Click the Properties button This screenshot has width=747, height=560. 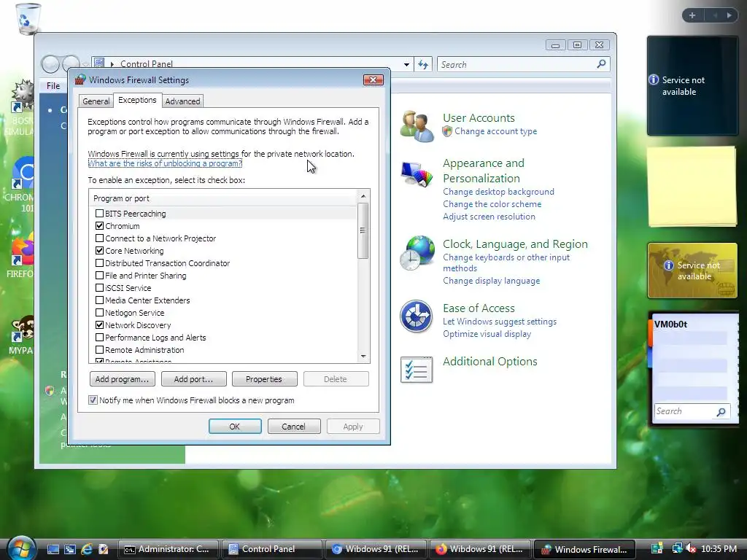pos(264,379)
